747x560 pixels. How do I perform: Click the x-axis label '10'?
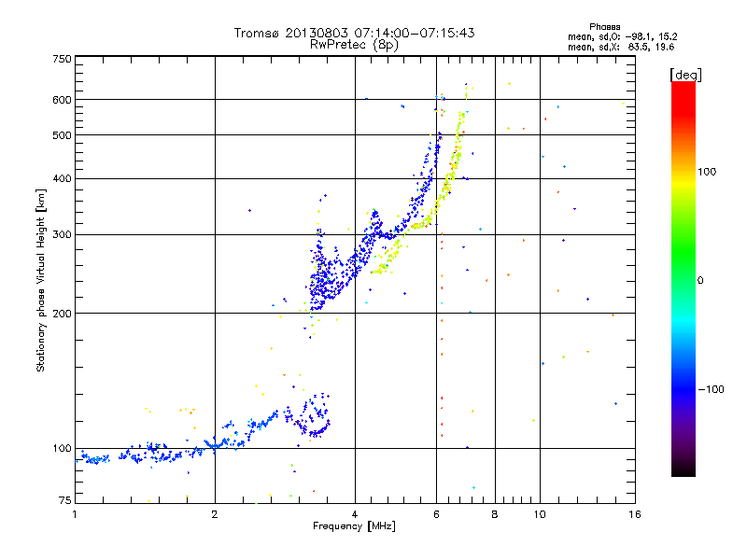click(540, 514)
